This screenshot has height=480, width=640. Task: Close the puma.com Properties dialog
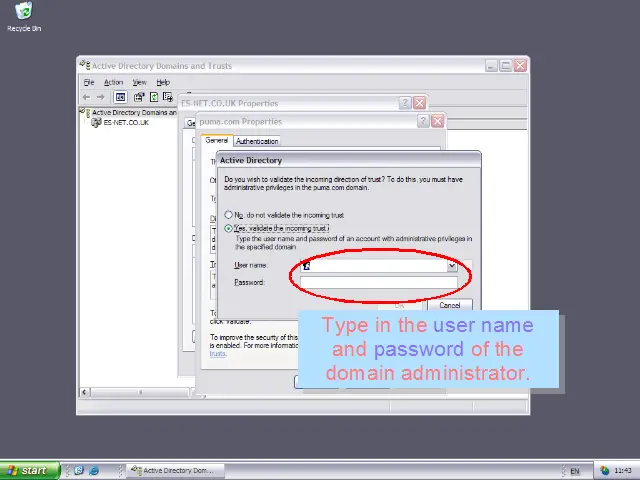[438, 121]
